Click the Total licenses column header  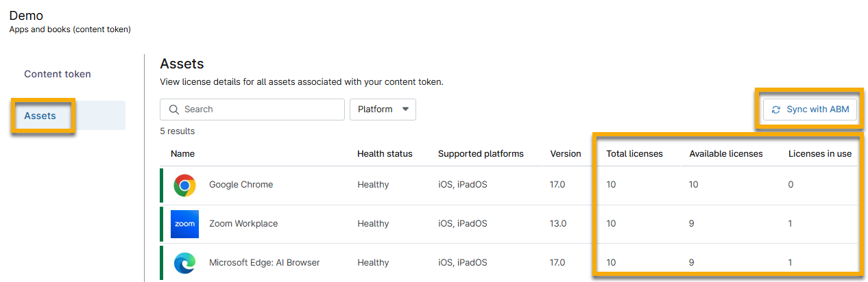634,154
